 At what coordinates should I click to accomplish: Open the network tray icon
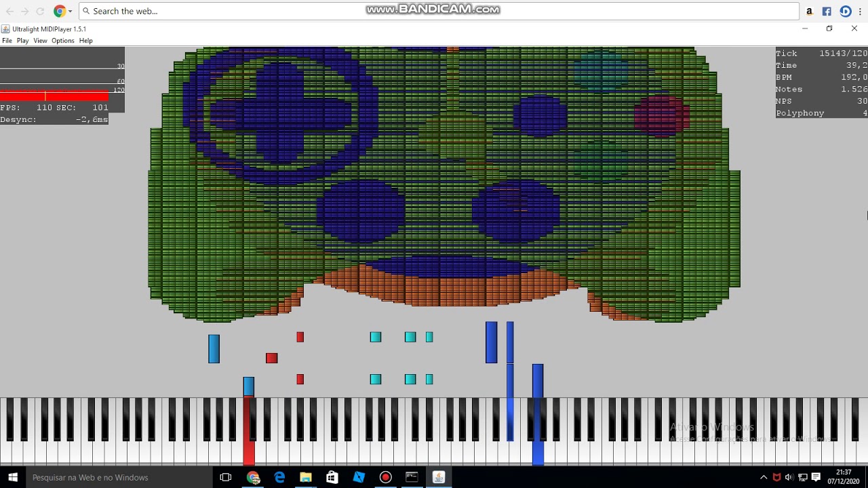tap(803, 477)
